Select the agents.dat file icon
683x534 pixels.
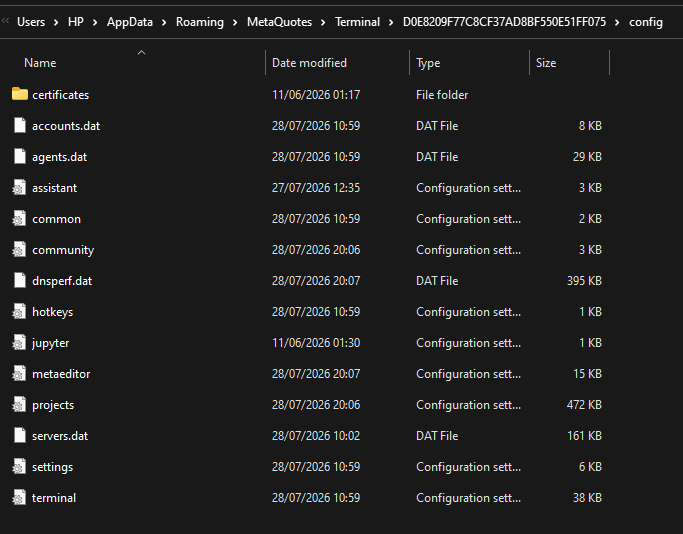coord(20,156)
